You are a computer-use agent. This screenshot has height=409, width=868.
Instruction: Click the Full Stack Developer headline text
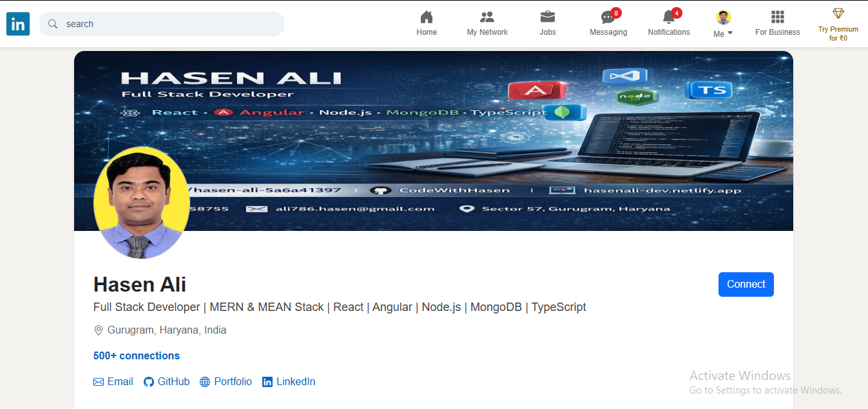pyautogui.click(x=340, y=307)
